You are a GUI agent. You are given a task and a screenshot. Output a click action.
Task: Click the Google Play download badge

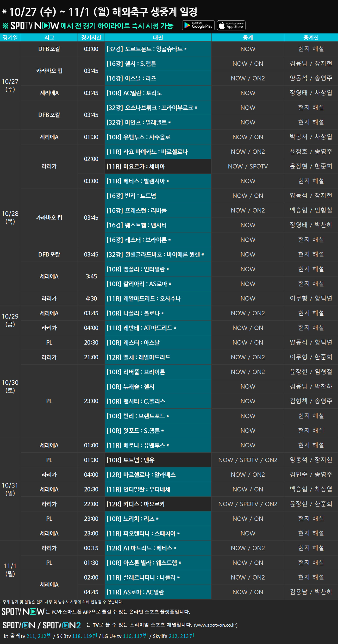pos(198,25)
